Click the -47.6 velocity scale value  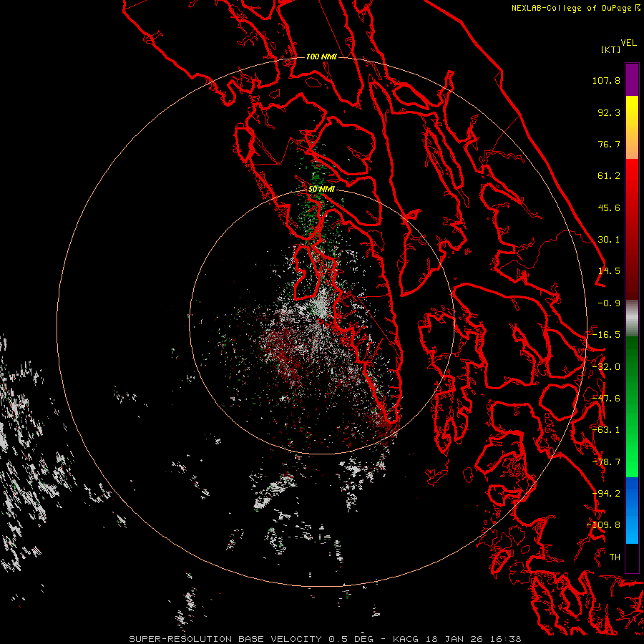click(606, 399)
